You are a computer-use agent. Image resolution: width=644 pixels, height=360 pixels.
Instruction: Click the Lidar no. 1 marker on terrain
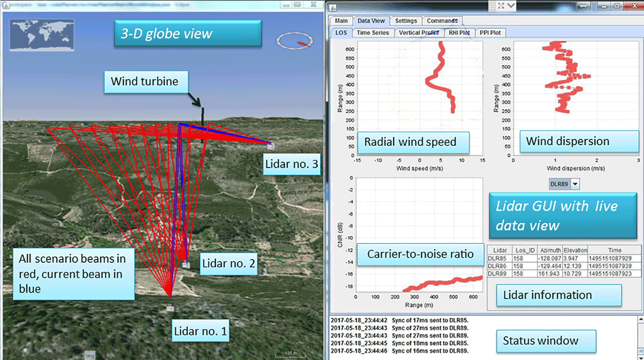(x=170, y=309)
